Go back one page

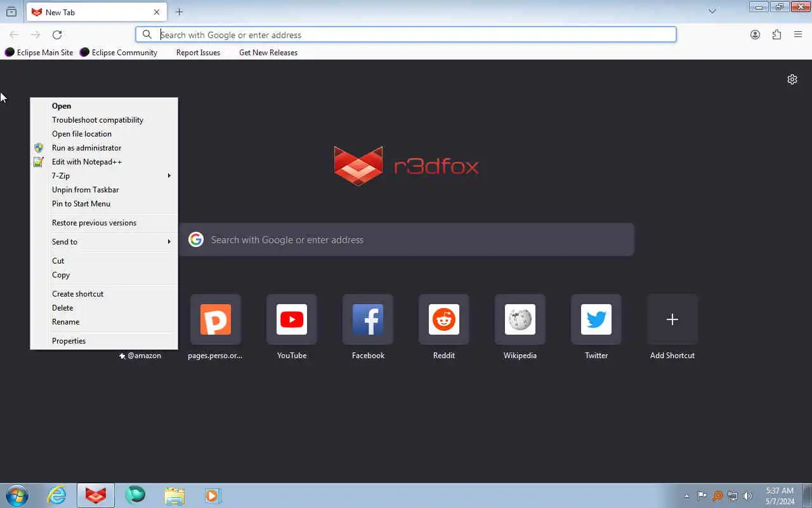tap(14, 35)
